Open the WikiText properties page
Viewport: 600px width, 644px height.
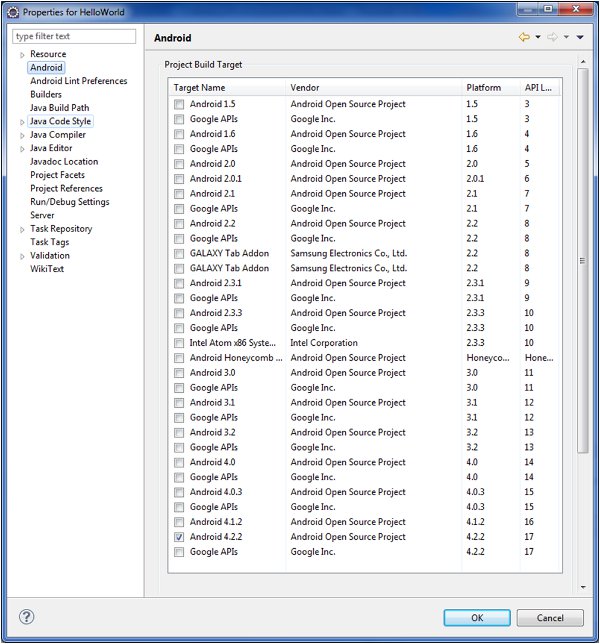click(x=47, y=269)
